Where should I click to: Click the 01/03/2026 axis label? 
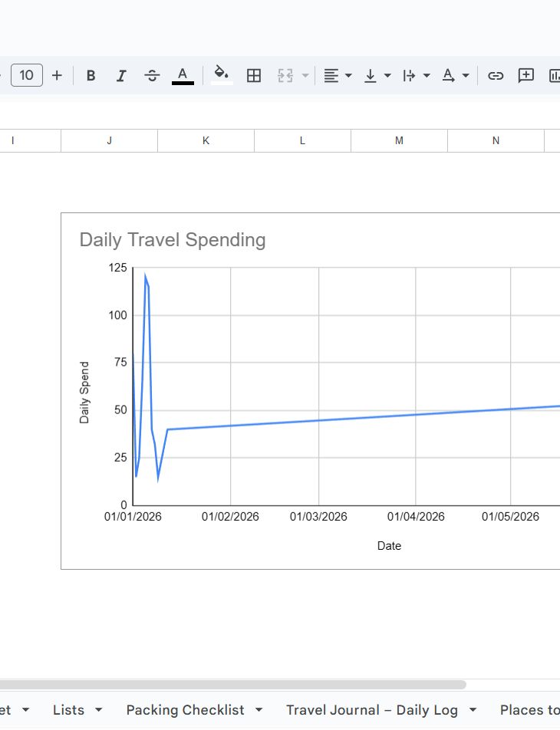tap(318, 516)
